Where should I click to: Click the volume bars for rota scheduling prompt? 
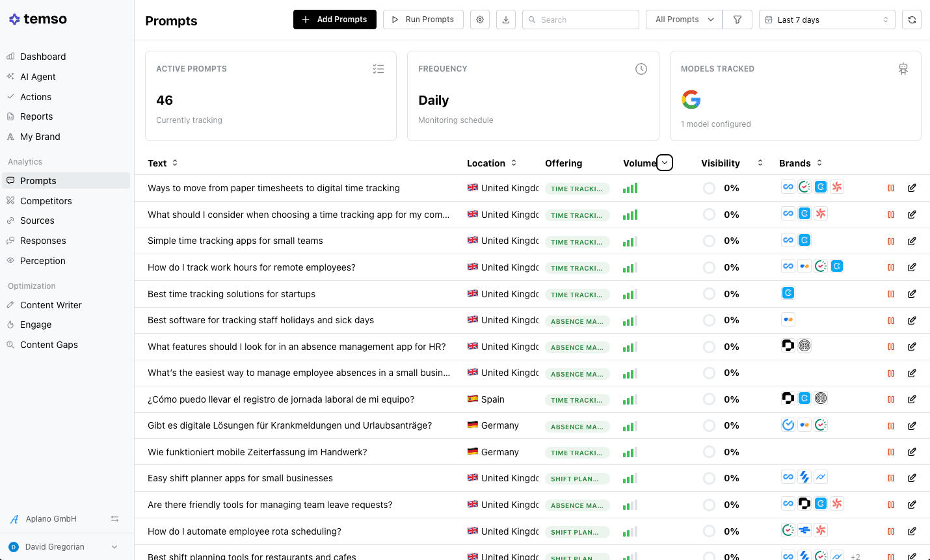point(630,531)
